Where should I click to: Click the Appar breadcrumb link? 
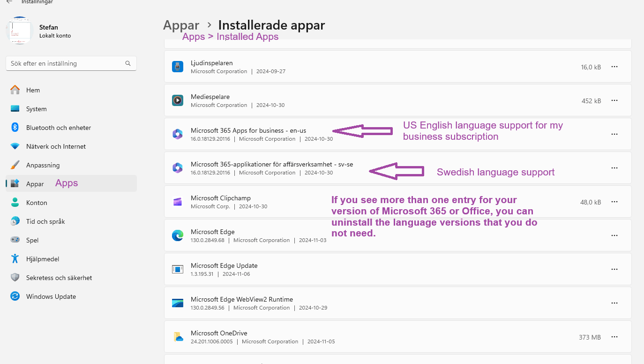(x=181, y=25)
